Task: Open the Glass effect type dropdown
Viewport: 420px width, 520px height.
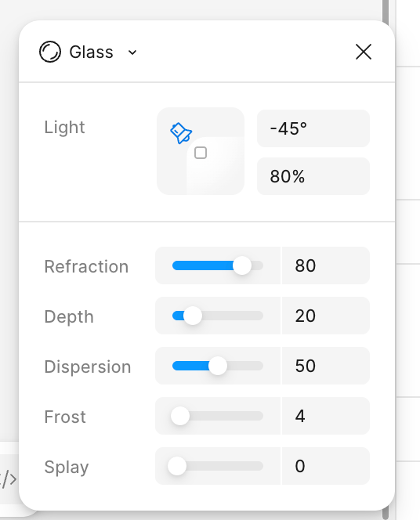Action: 132,52
